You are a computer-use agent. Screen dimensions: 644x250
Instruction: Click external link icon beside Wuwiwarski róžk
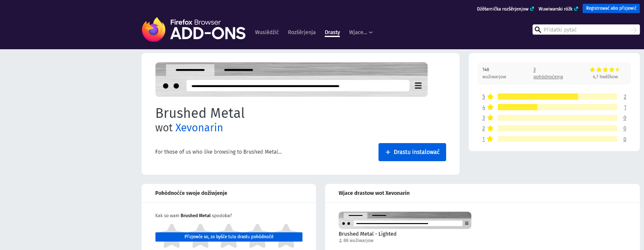pos(576,8)
